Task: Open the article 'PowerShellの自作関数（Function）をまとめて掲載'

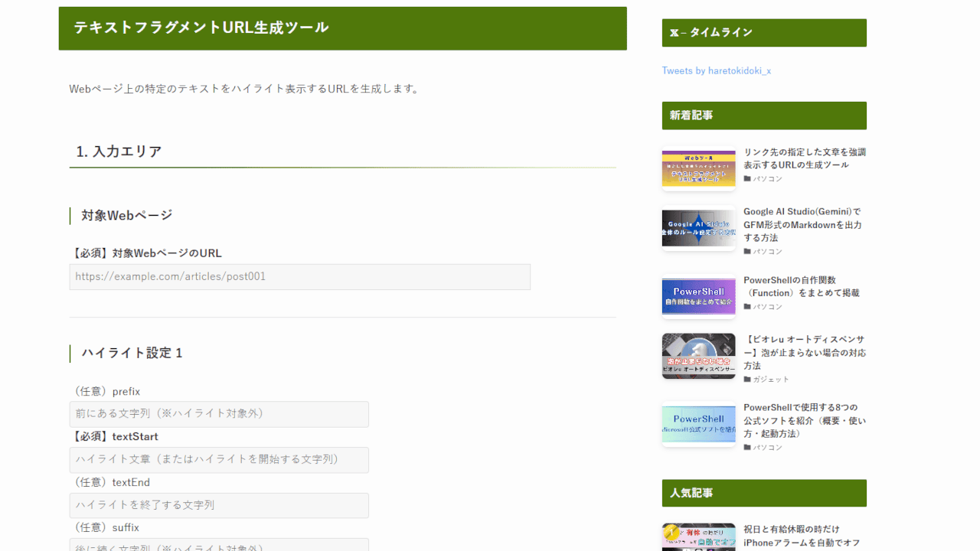Action: (x=802, y=286)
